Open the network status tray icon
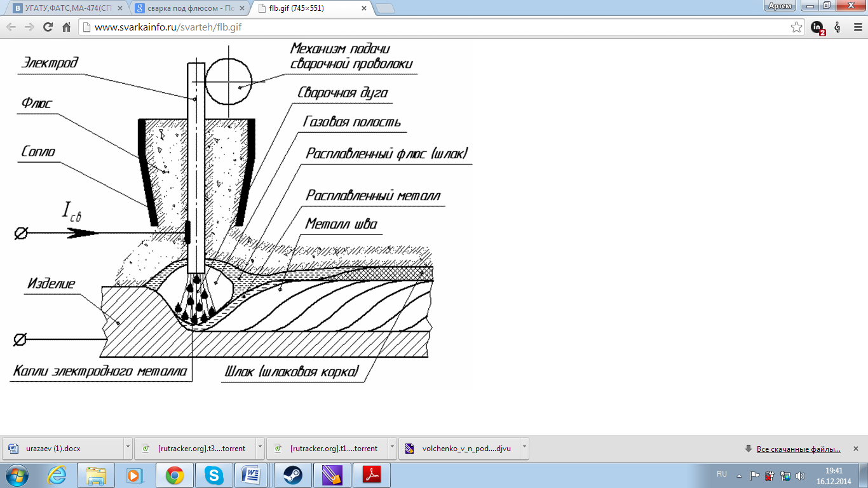Screen dimensions: 868x488 (785, 475)
